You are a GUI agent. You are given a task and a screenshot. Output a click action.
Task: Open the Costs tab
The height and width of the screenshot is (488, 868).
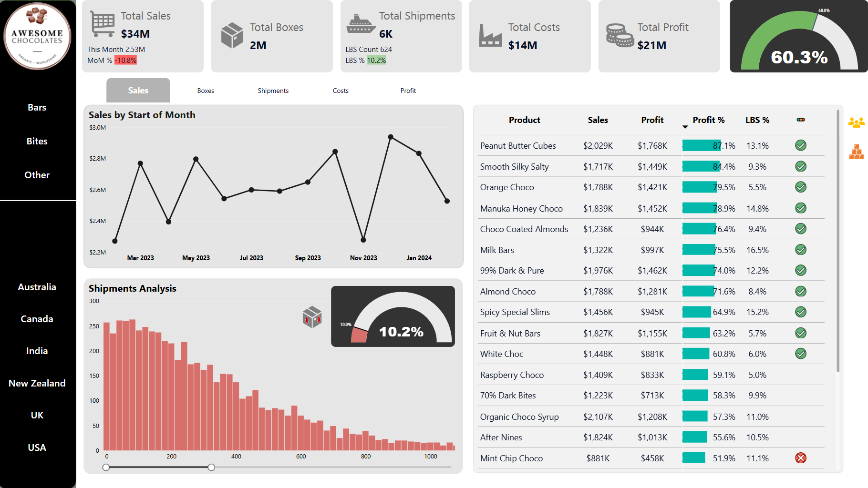341,91
